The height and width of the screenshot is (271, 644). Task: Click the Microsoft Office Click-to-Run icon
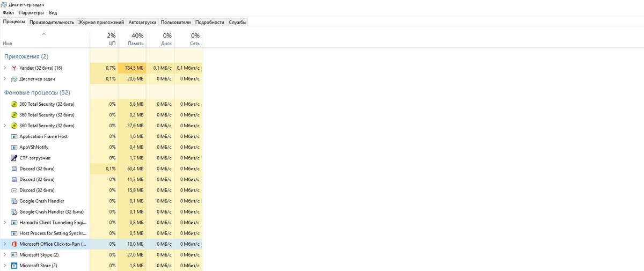(x=14, y=244)
